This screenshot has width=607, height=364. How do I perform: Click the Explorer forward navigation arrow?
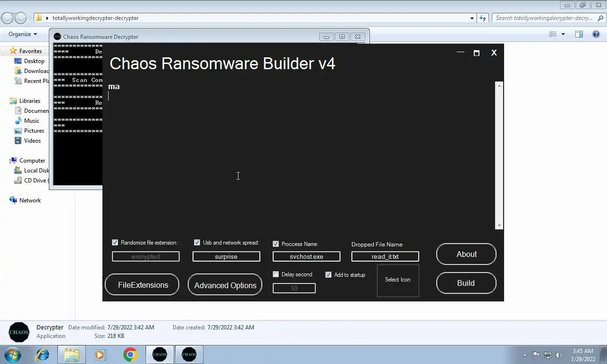click(20, 18)
